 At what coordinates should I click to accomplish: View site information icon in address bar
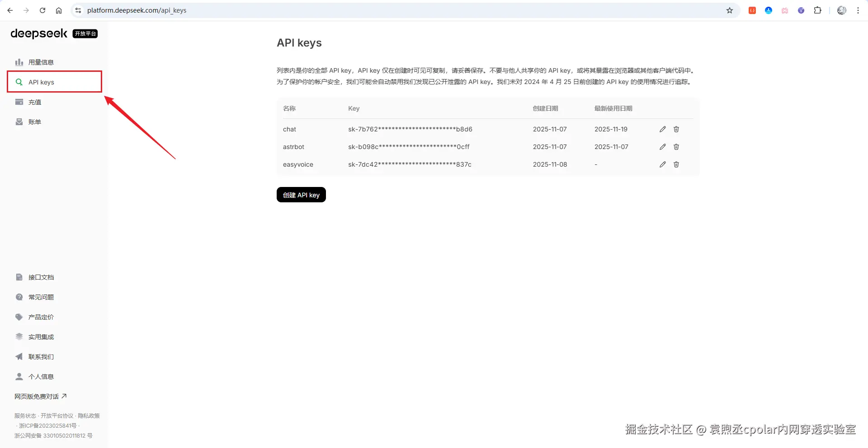pyautogui.click(x=78, y=10)
